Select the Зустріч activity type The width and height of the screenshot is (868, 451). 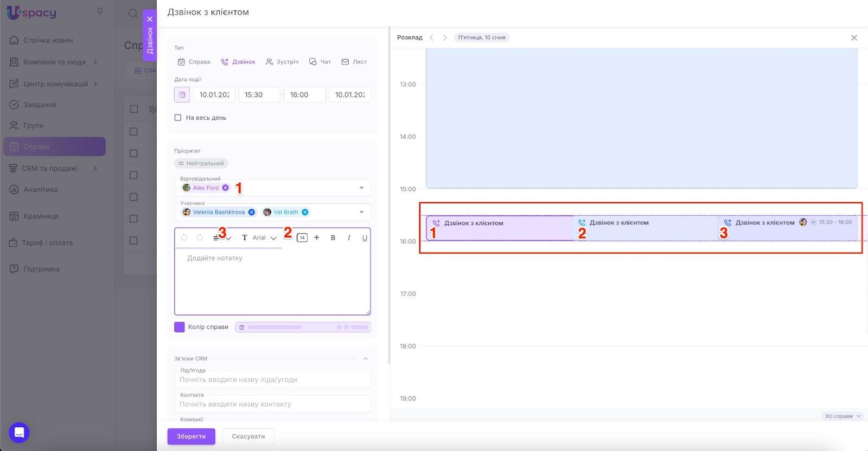tap(282, 62)
